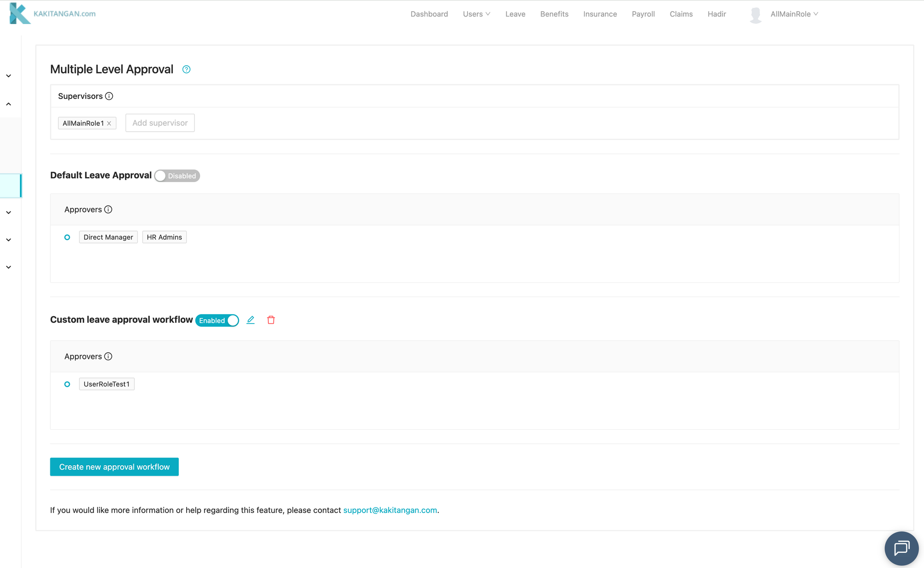
Task: Click the support@kakitangan.com email link
Action: [x=390, y=510]
